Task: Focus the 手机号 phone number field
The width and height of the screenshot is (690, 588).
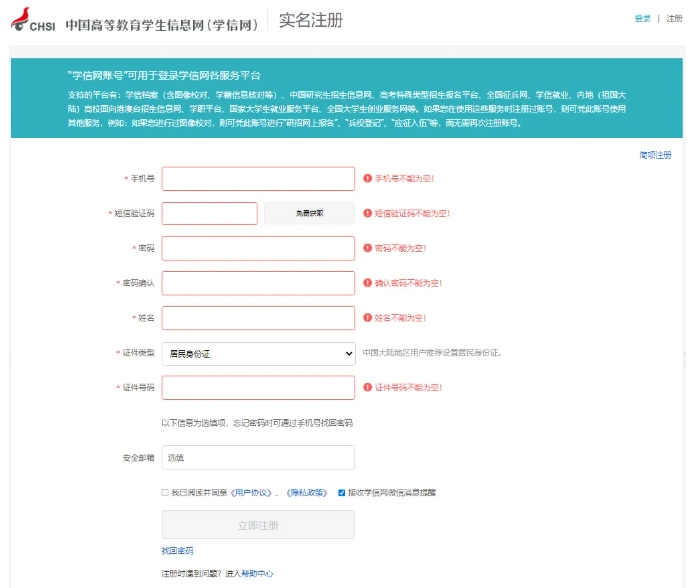Action: click(x=258, y=179)
